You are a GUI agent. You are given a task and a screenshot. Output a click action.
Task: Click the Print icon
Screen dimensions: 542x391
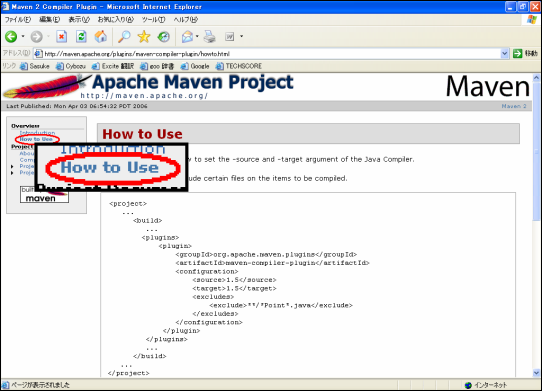pyautogui.click(x=209, y=36)
